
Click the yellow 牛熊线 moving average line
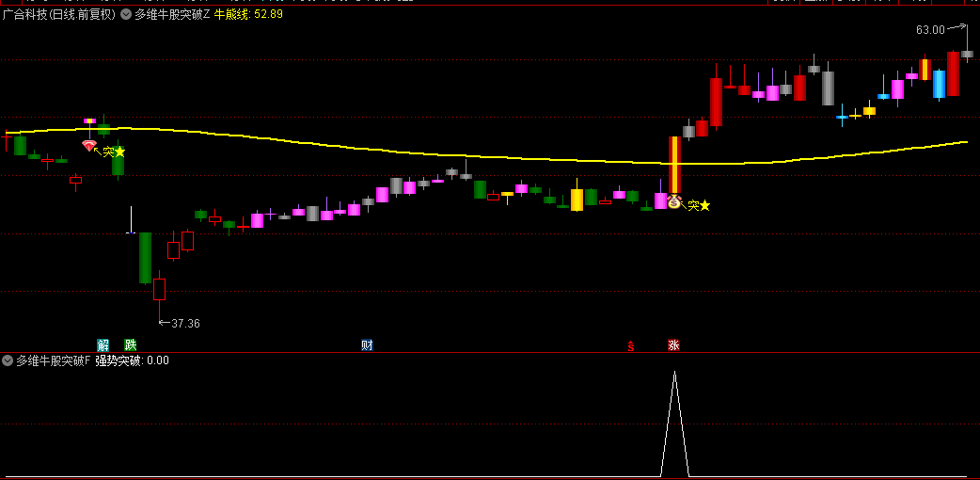click(x=487, y=157)
